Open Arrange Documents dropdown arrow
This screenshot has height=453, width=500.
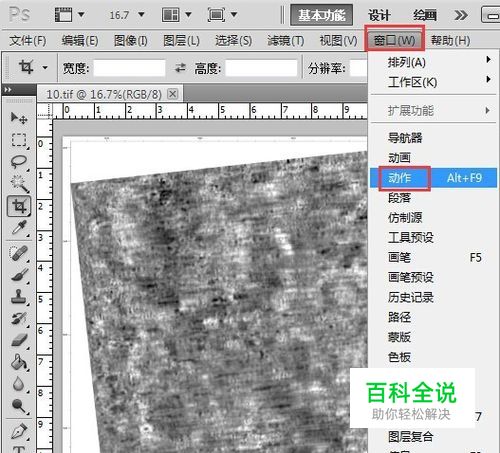coord(188,15)
